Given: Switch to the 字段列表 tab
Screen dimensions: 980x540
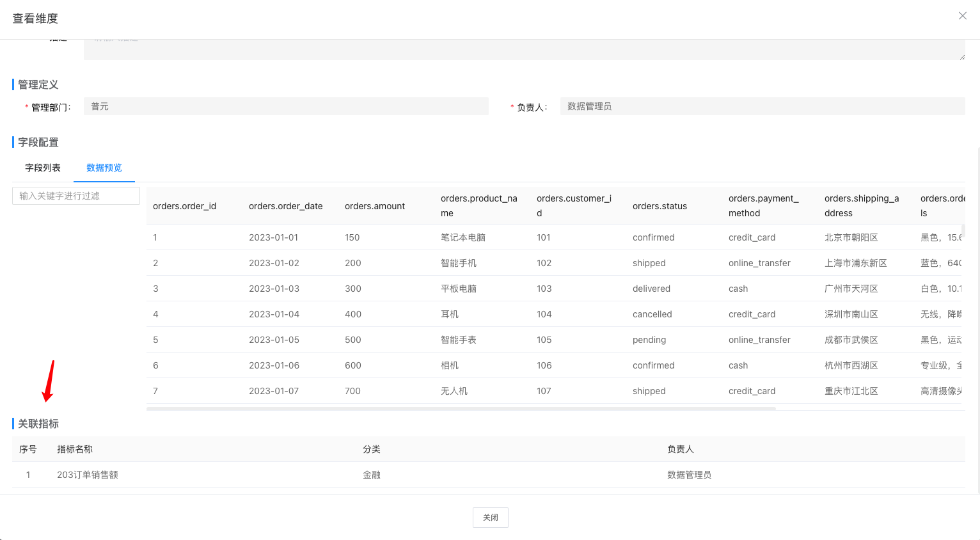Looking at the screenshot, I should pos(42,168).
